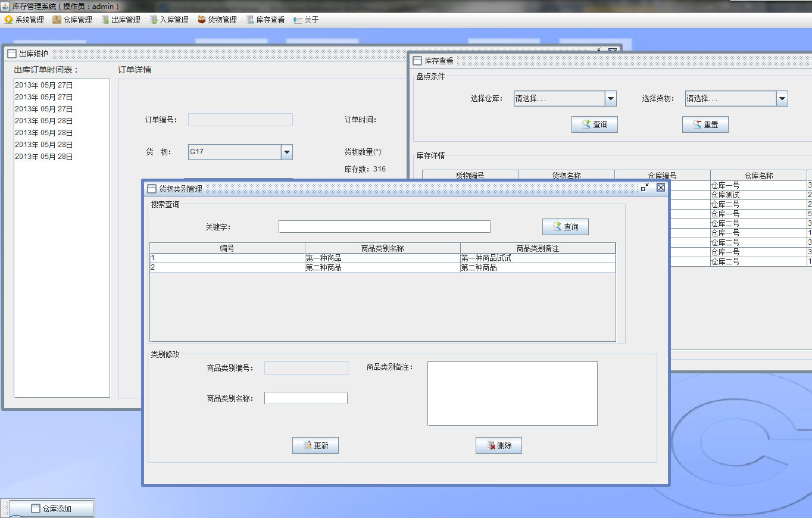Click the icon beside 关于 menu
The height and width of the screenshot is (518, 812).
click(298, 20)
